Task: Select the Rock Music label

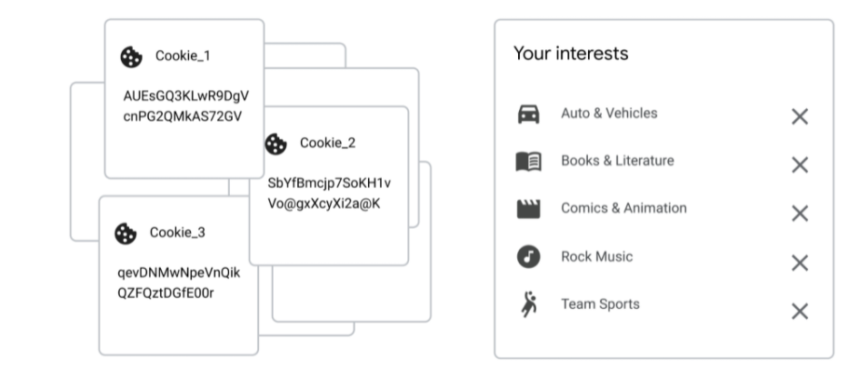Action: point(596,257)
